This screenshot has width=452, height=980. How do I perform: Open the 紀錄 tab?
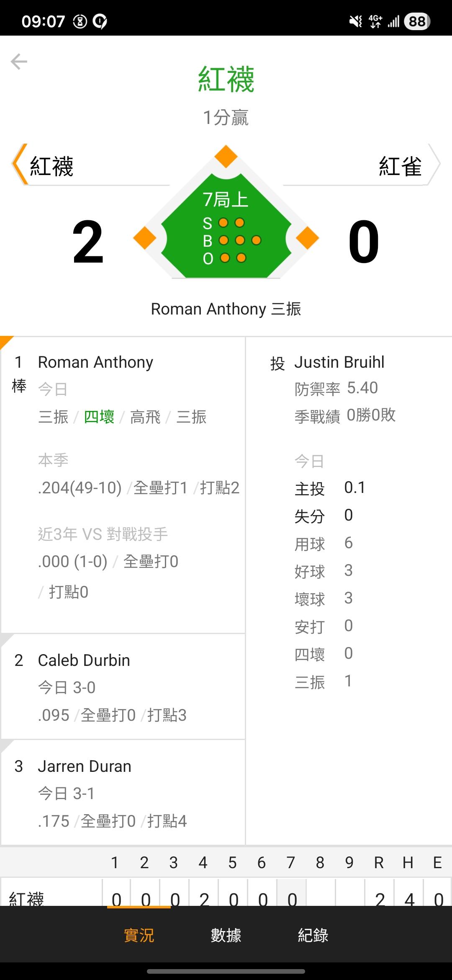313,935
